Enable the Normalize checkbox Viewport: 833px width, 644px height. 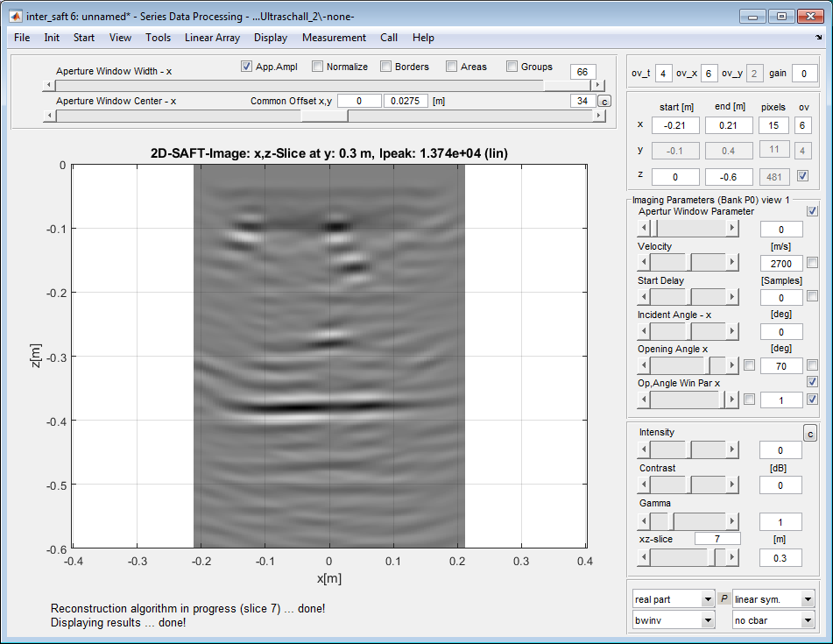click(x=317, y=66)
